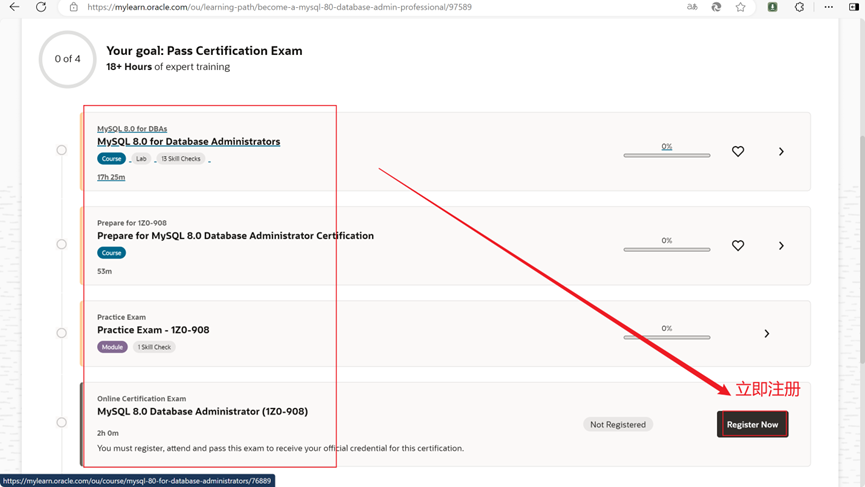Click the Register Now button
865x487 pixels.
coord(752,424)
